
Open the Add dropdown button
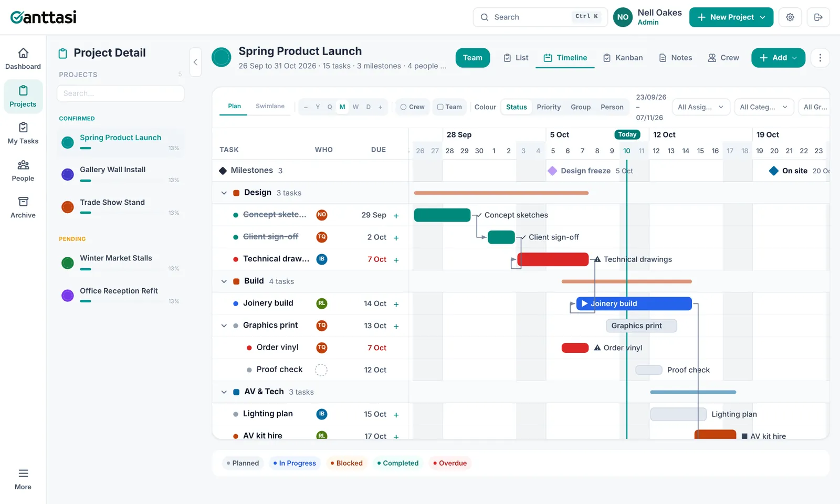(778, 58)
